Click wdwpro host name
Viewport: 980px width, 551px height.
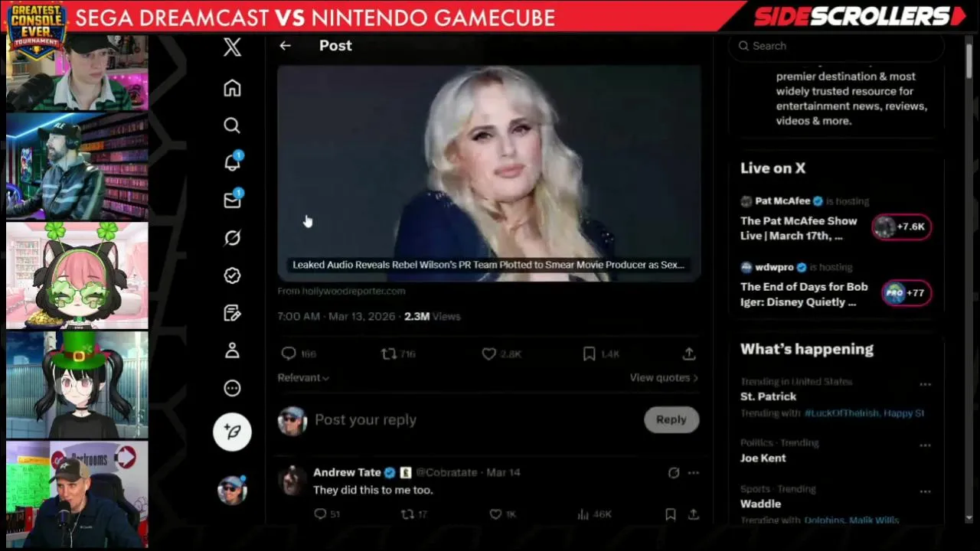click(x=775, y=267)
